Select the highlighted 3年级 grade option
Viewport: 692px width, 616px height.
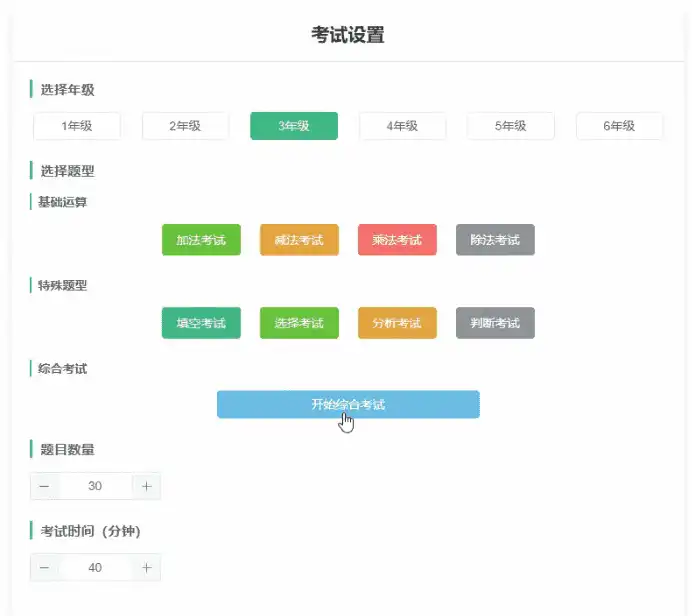(294, 126)
